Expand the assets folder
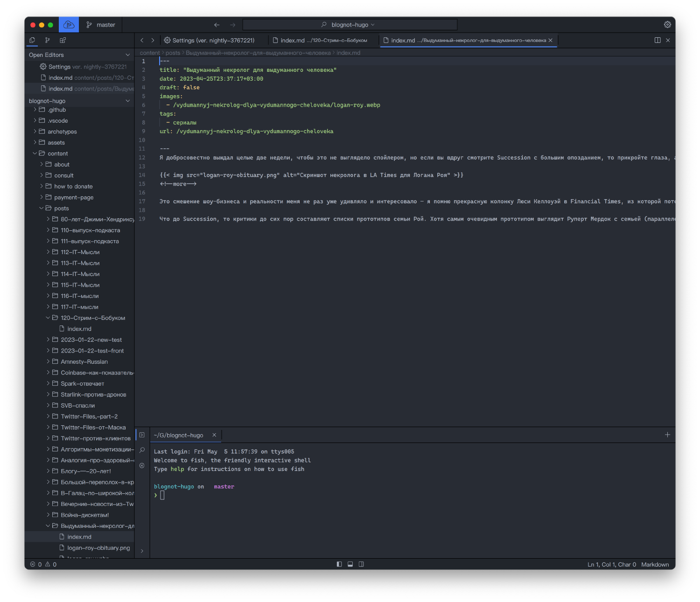 (x=56, y=143)
